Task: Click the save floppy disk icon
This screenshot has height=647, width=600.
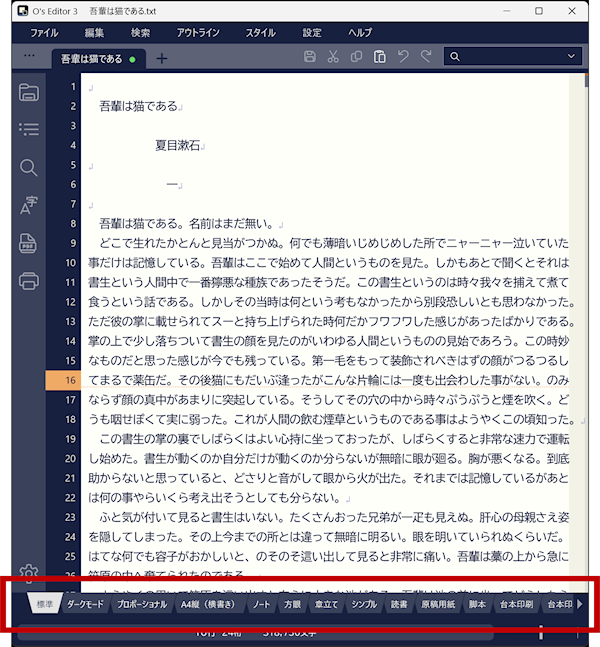Action: [x=309, y=57]
